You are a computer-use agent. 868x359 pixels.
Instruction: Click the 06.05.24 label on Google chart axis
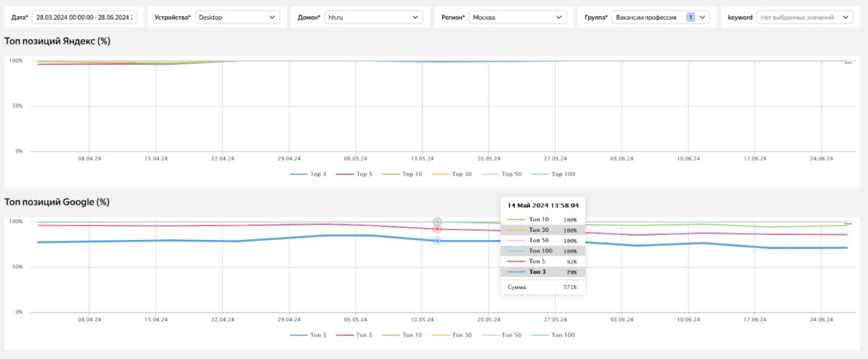tap(356, 320)
